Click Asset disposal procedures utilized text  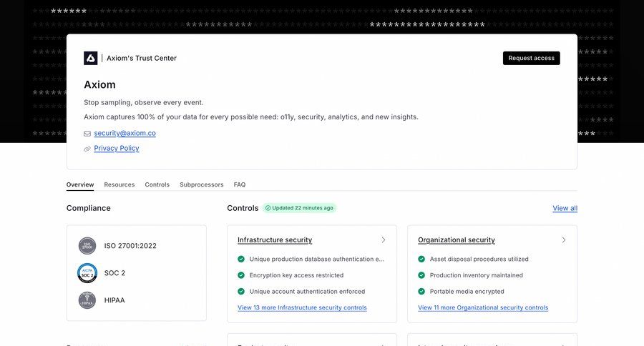coord(479,259)
